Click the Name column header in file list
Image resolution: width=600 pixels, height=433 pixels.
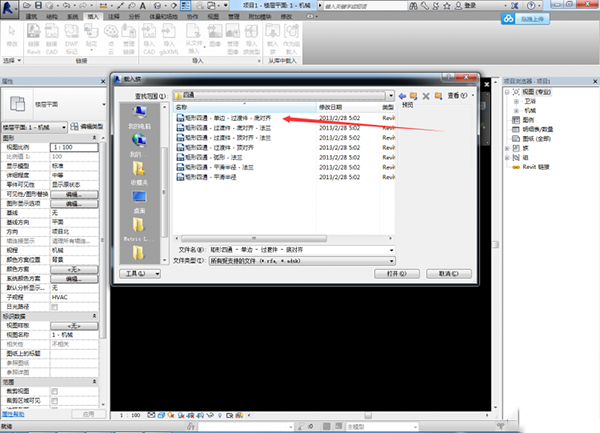click(x=245, y=107)
